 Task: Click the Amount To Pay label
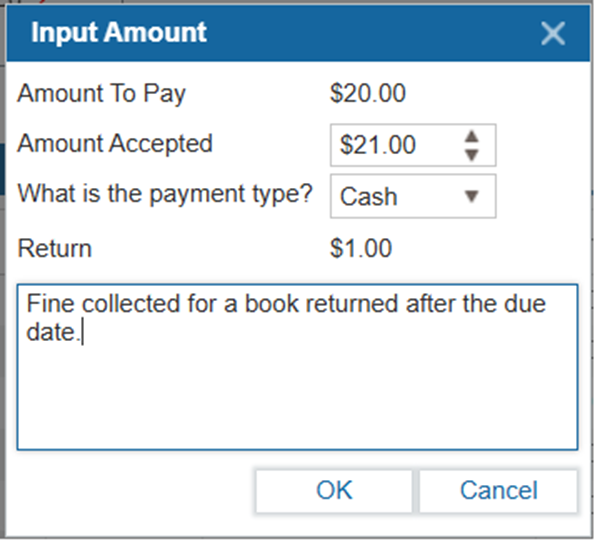102,95
